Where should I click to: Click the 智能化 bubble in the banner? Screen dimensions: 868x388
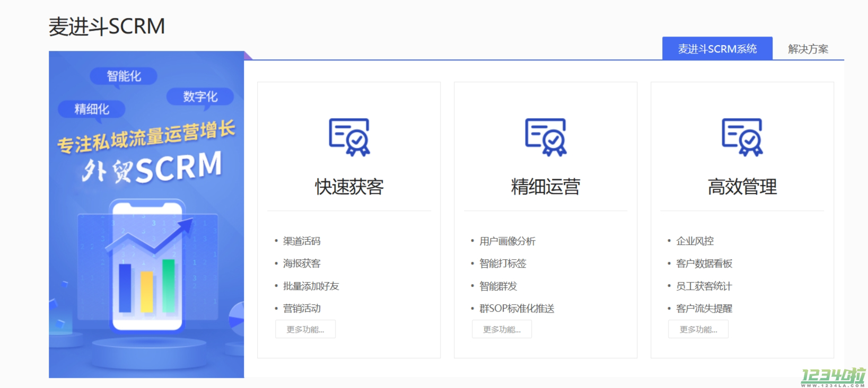pos(124,76)
